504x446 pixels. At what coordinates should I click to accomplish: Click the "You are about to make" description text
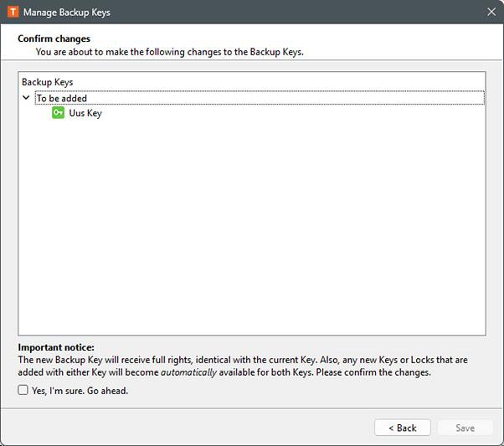coord(169,52)
